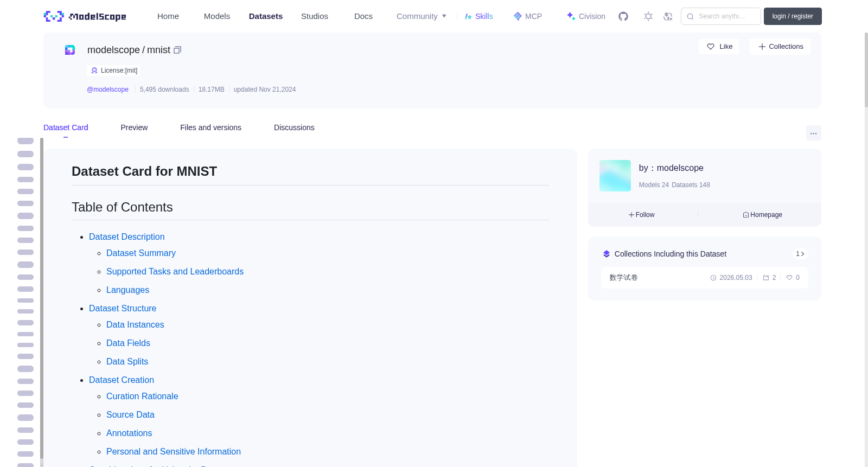The width and height of the screenshot is (868, 467).
Task: Click the heart Like button
Action: (x=719, y=47)
